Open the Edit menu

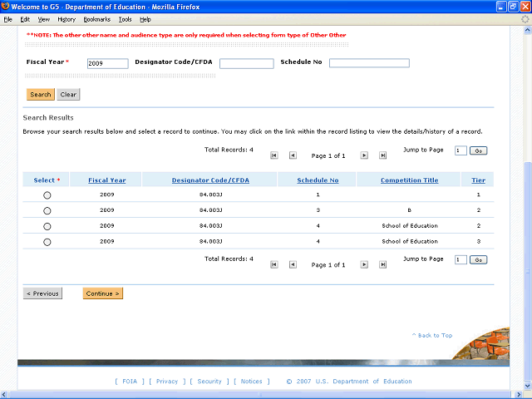25,19
